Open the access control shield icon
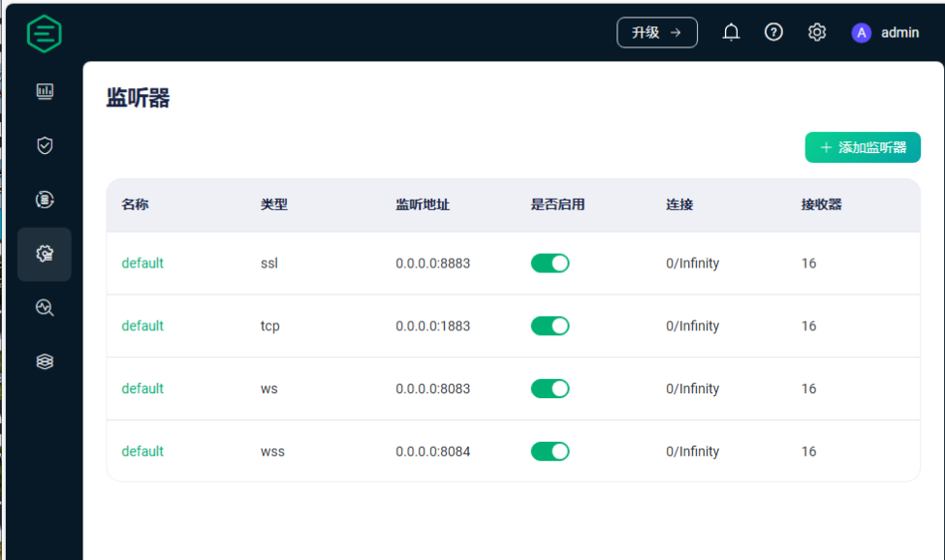945x560 pixels. coord(45,145)
